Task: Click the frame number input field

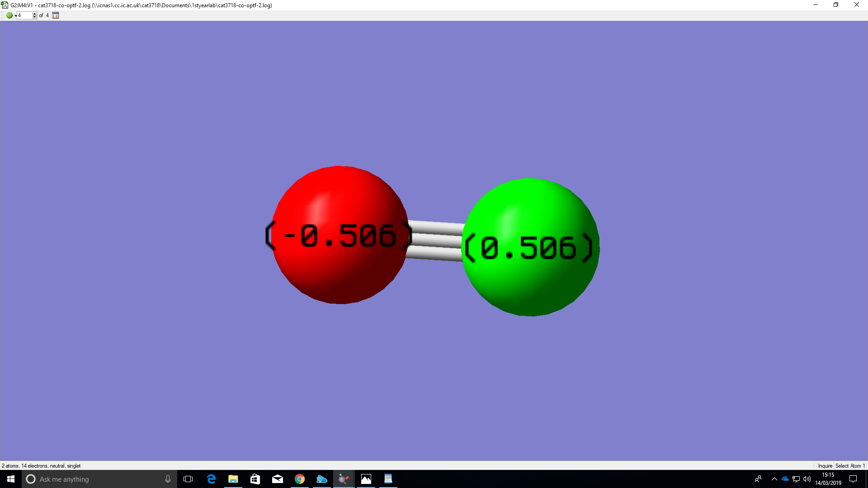Action: [24, 15]
